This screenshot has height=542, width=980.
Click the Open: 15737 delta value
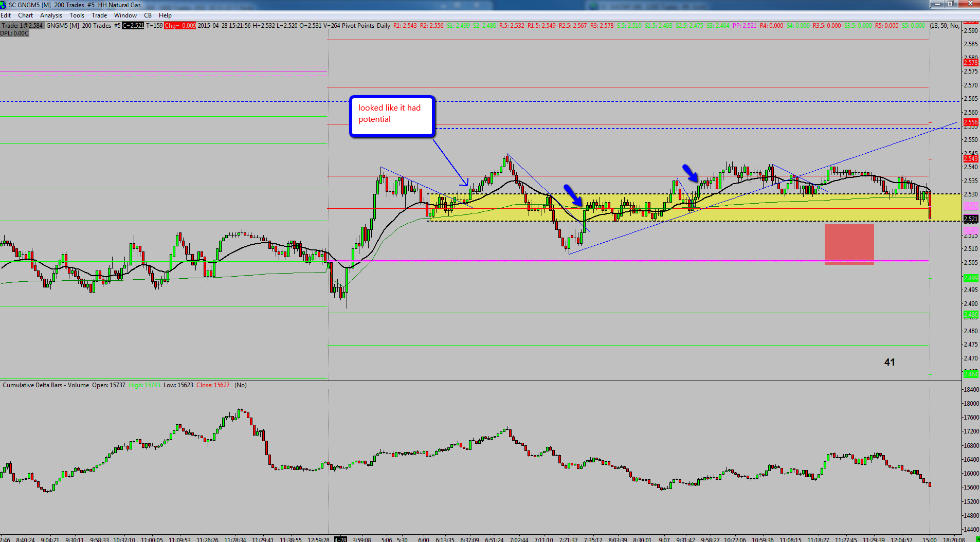pos(108,385)
